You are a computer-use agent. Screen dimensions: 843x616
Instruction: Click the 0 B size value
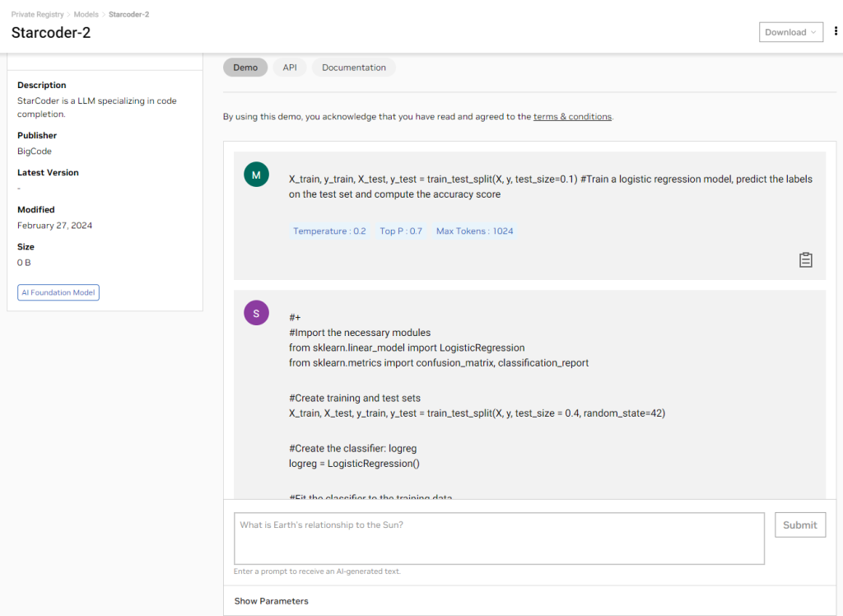tap(24, 263)
